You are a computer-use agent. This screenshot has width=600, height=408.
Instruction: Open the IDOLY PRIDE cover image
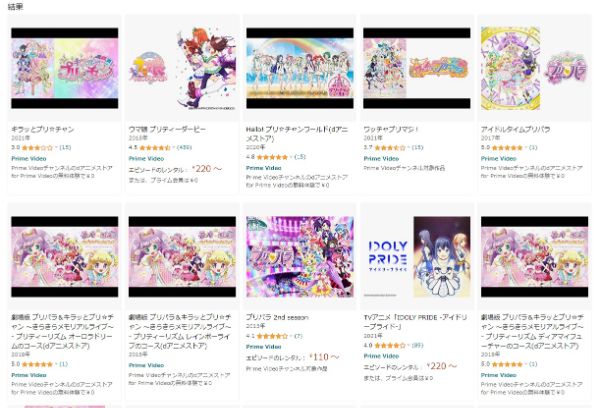pos(417,257)
